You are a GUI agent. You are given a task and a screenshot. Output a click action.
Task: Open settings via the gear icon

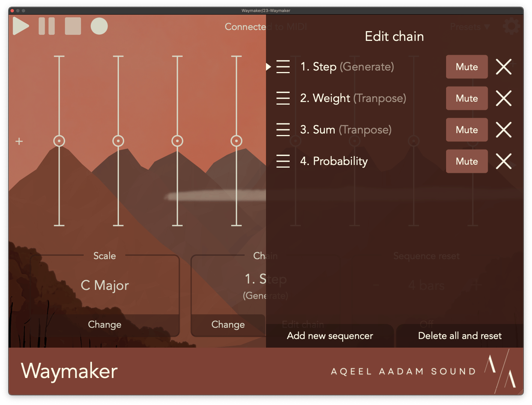(x=511, y=26)
